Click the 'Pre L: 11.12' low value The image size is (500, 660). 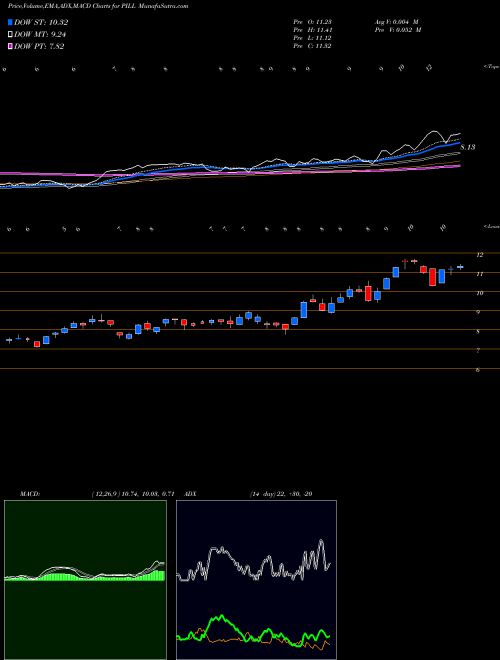tap(313, 38)
